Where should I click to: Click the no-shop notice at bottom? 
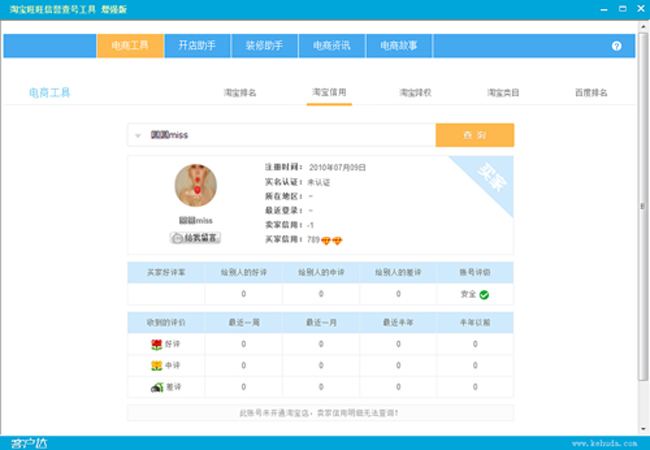click(319, 413)
